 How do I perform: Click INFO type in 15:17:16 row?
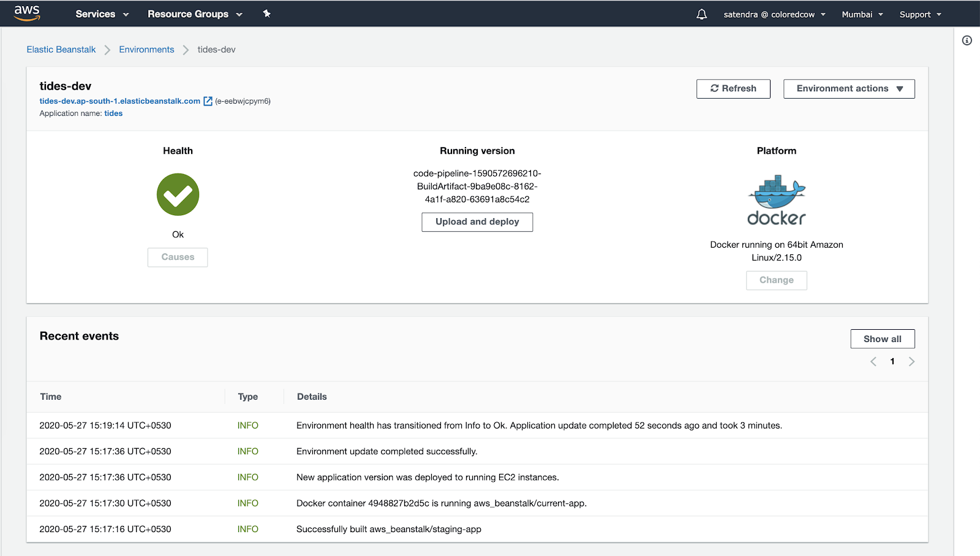point(248,529)
